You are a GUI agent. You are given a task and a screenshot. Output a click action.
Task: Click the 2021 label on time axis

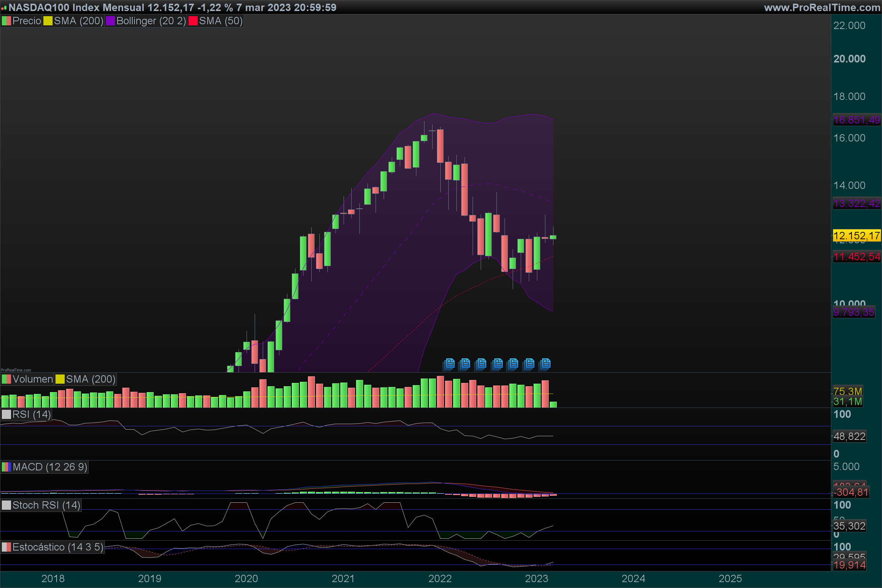point(343,578)
